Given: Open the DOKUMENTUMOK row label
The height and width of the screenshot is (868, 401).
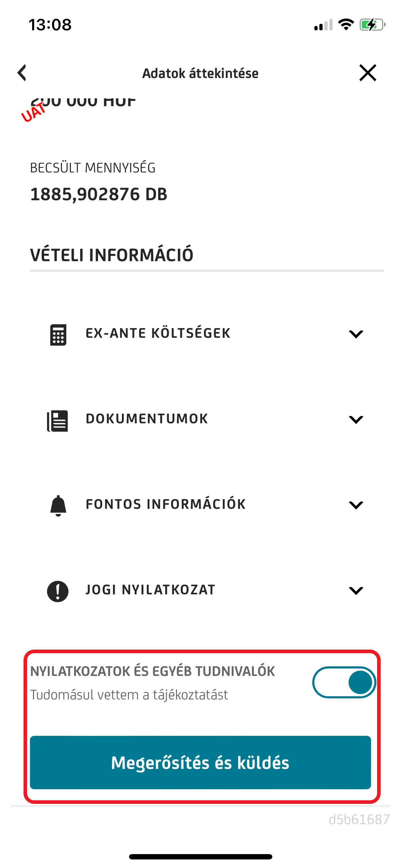Looking at the screenshot, I should [147, 419].
